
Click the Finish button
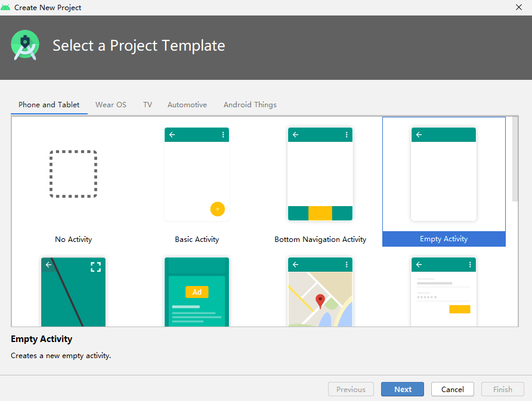[x=503, y=389]
